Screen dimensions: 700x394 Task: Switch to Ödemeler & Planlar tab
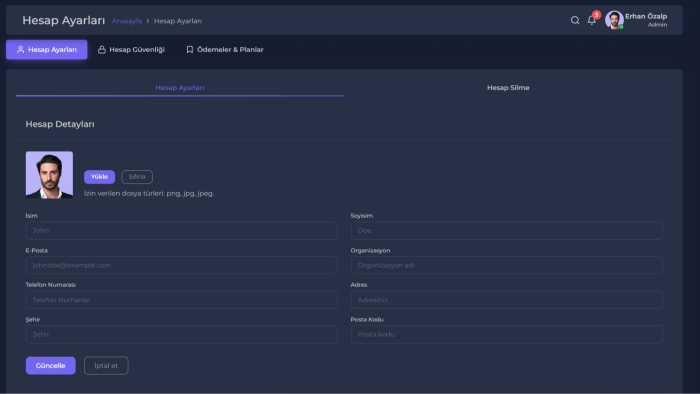point(225,50)
